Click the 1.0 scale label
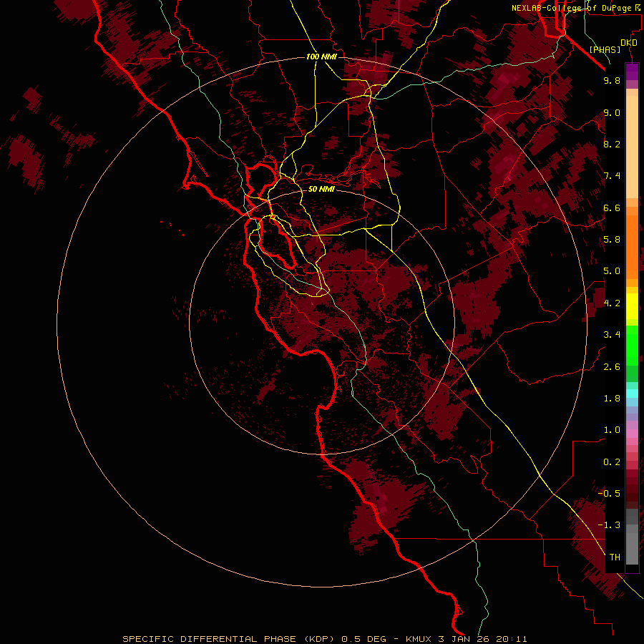Image resolution: width=644 pixels, height=644 pixels. pos(612,430)
